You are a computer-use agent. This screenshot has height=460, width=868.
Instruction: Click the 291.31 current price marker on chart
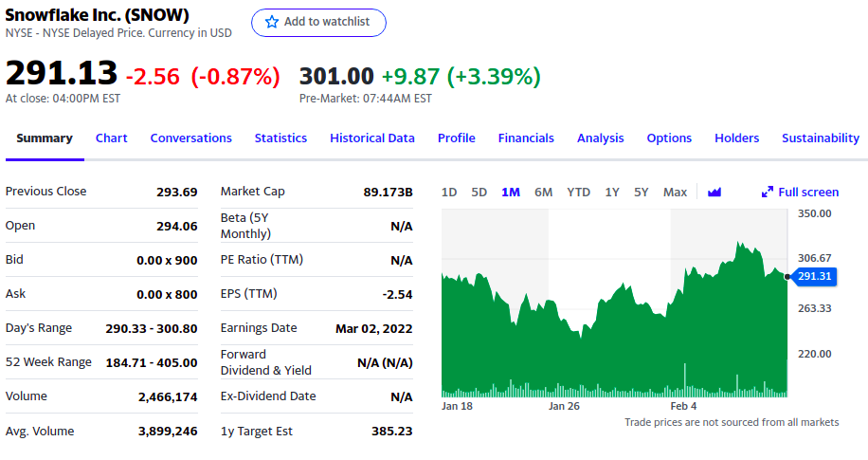[x=814, y=276]
